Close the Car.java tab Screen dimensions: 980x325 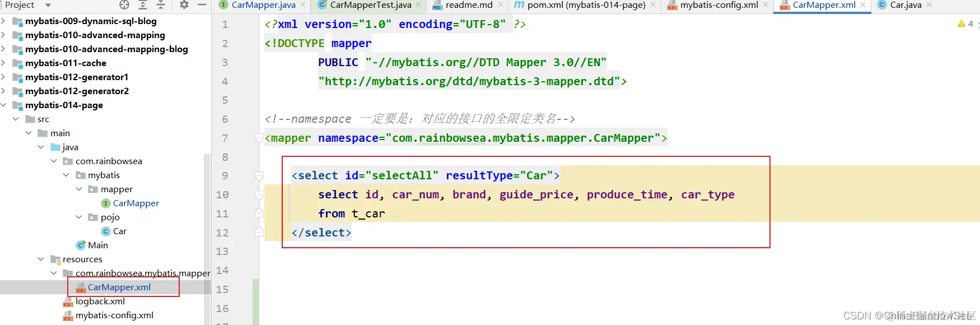click(x=929, y=5)
